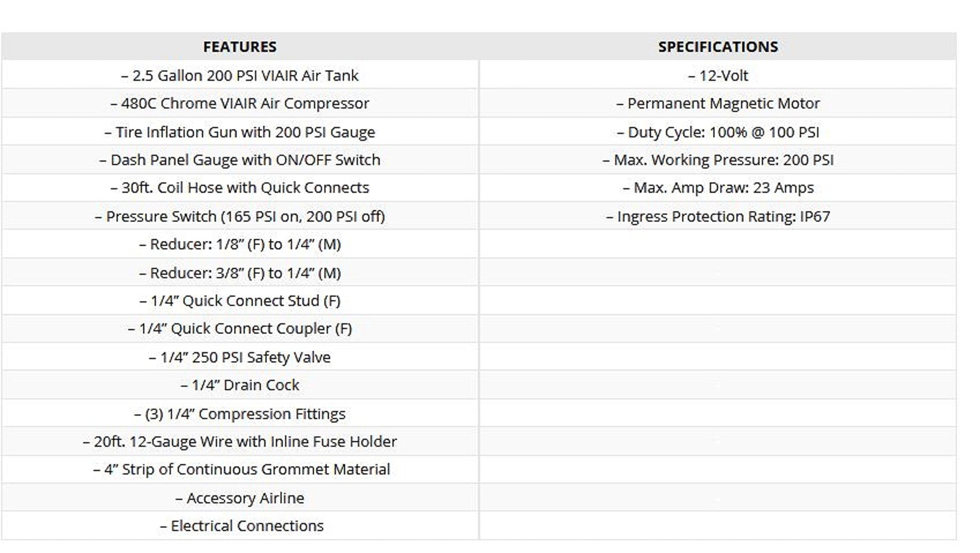Click the 1/4" Quick Connect Coupler entry
980x553 pixels.
click(240, 328)
